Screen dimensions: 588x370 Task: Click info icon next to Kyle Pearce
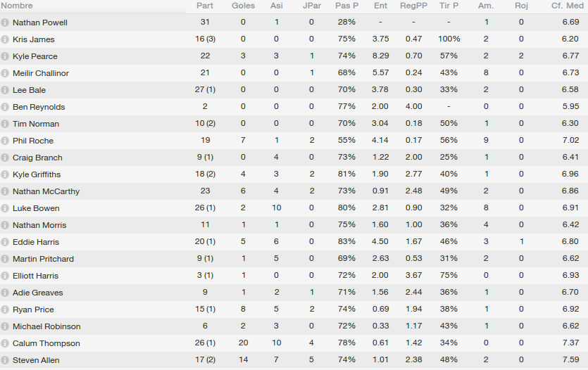tap(5, 56)
